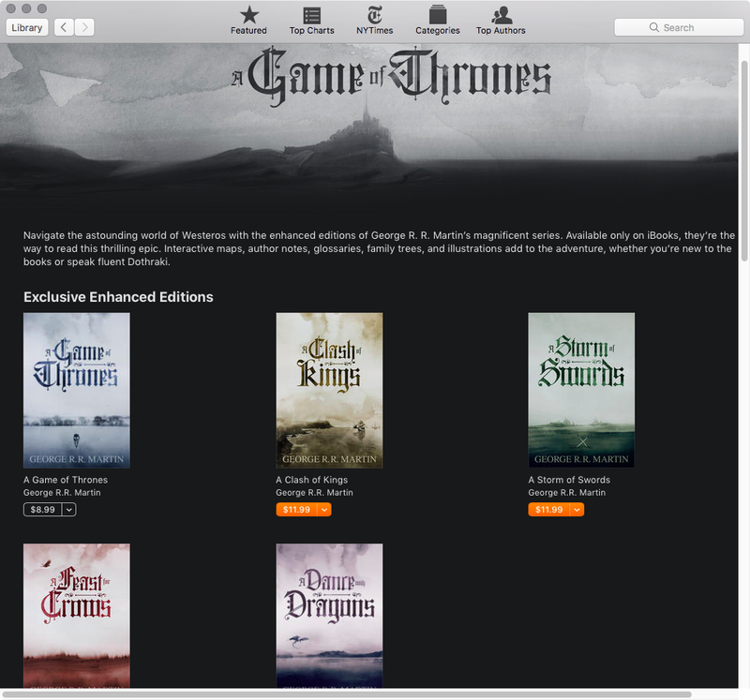750x700 pixels.
Task: Click author George R.R. Martin under Game of Thrones
Action: coord(62,493)
